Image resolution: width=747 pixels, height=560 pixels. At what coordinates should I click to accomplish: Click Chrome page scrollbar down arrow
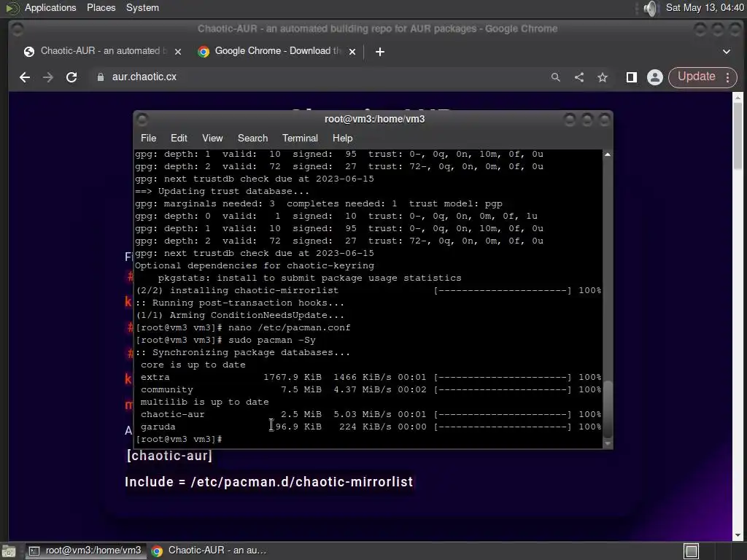738,535
